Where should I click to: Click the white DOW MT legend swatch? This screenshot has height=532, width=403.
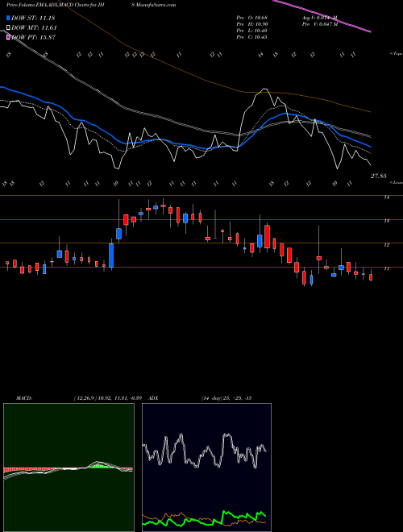[8, 28]
